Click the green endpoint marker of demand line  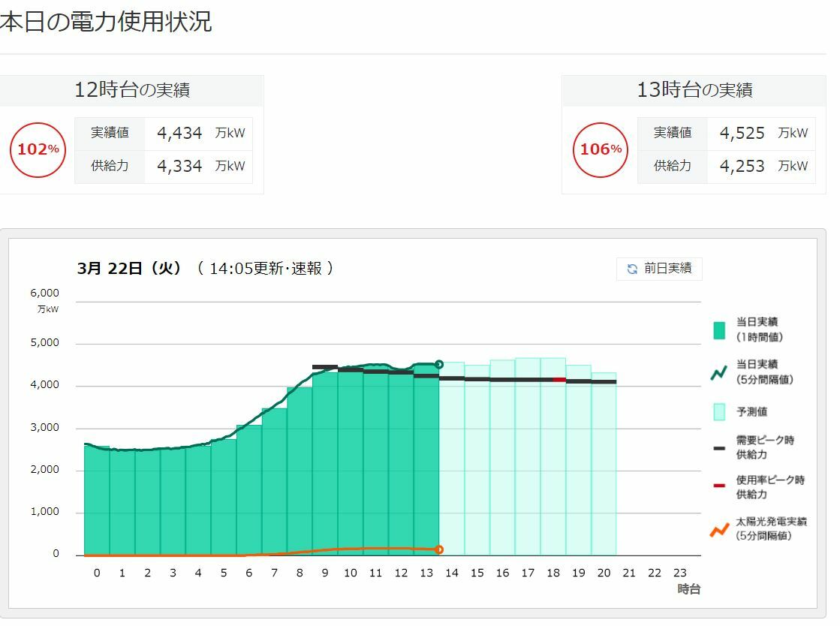[438, 365]
